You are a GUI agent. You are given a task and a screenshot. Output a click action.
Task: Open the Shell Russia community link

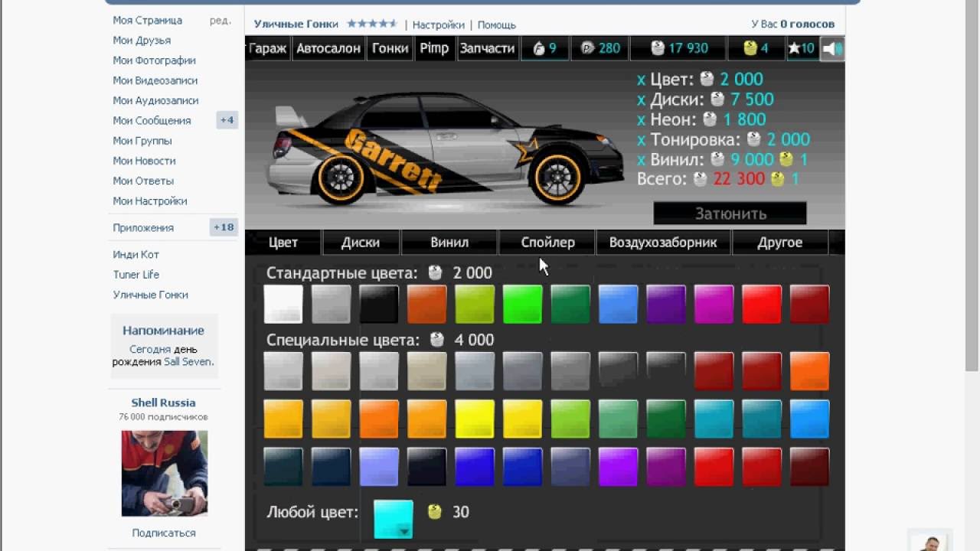163,403
